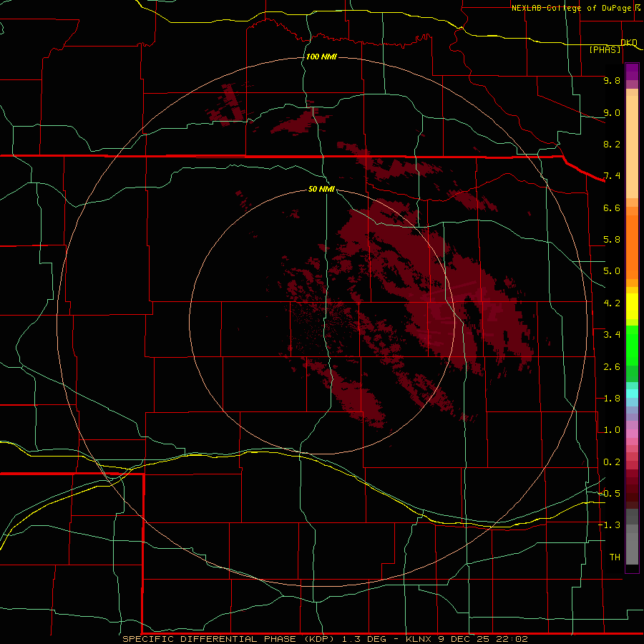The image size is (644, 644).
Task: Click the purple segment of the color bar
Action: tap(632, 72)
